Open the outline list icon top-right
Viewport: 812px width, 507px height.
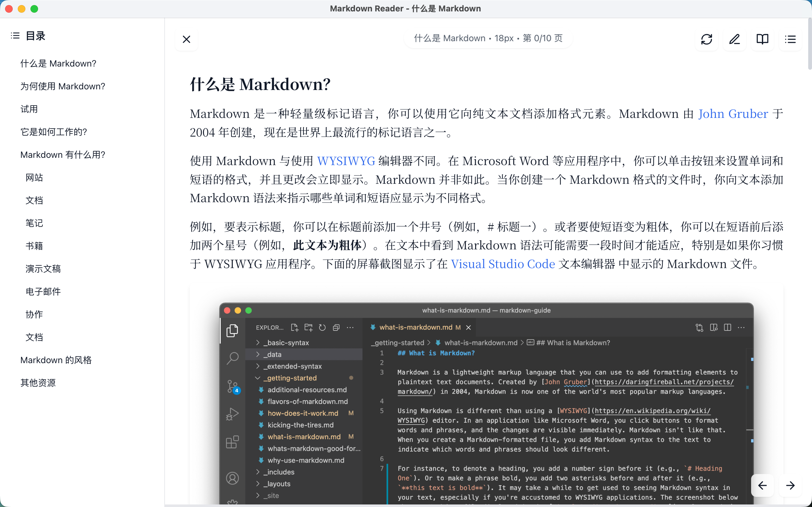[791, 39]
